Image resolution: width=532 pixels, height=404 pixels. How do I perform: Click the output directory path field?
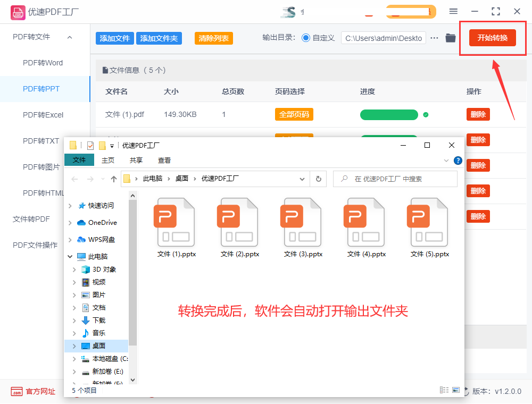click(x=384, y=38)
